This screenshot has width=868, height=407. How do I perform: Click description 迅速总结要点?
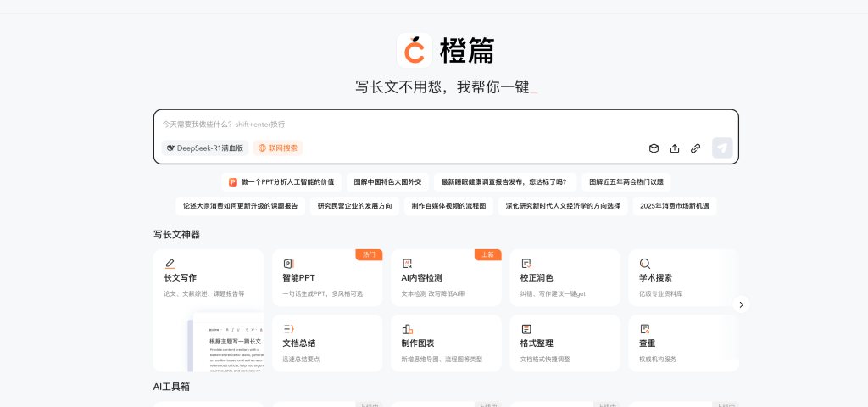(301, 359)
